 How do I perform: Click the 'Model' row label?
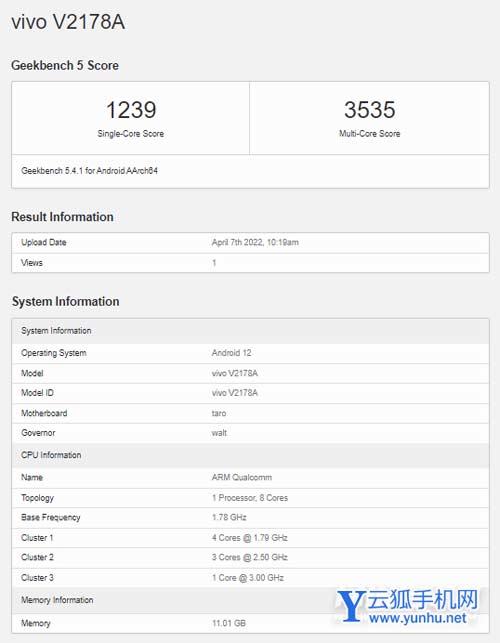[x=32, y=373]
